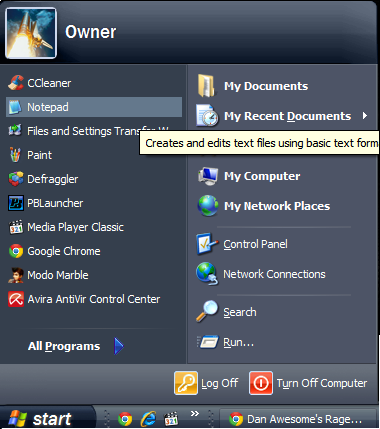Viewport: 380px width, 429px height.
Task: Click the Turn Off Computer text
Action: 322,383
